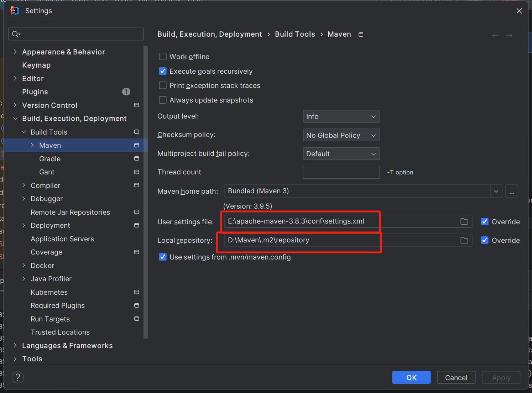Open the Checksum policy dropdown
Image resolution: width=532 pixels, height=393 pixels.
coord(341,135)
